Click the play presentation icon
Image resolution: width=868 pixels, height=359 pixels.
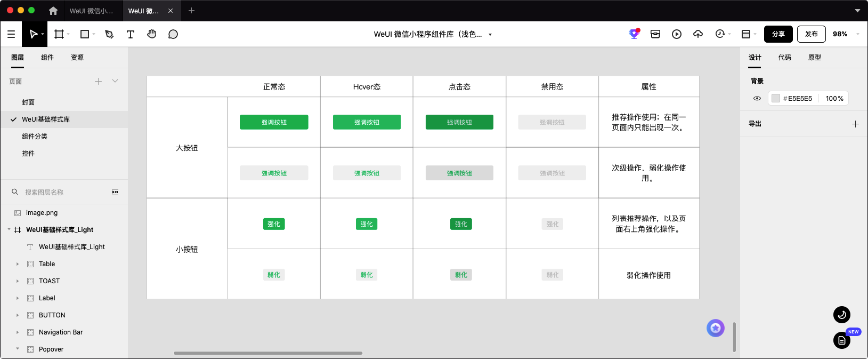click(677, 34)
